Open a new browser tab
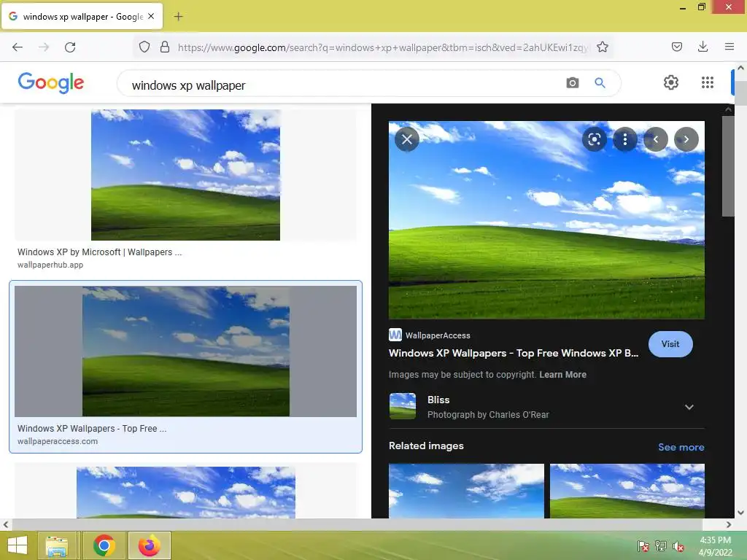The width and height of the screenshot is (747, 560). (x=178, y=17)
